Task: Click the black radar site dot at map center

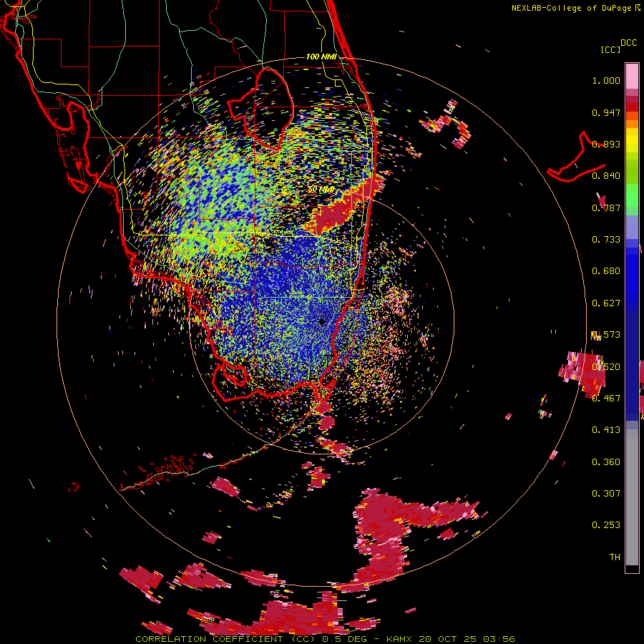Action: pyautogui.click(x=321, y=321)
